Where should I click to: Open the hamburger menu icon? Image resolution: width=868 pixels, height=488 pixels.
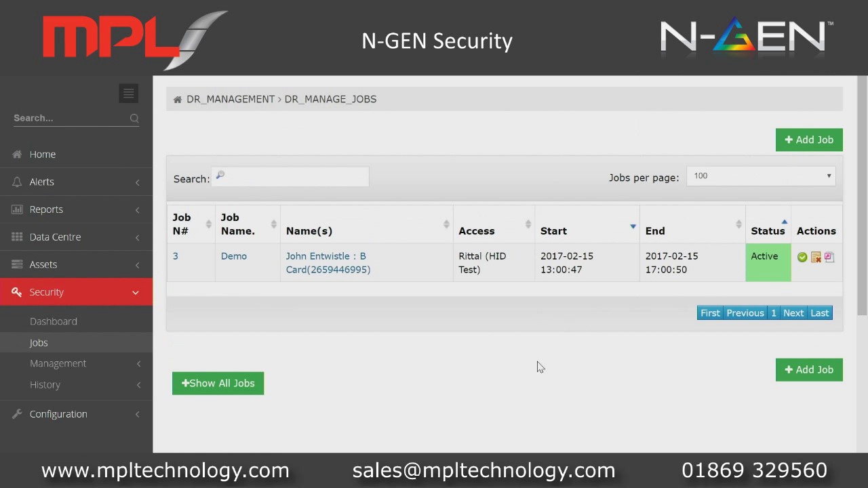point(128,93)
